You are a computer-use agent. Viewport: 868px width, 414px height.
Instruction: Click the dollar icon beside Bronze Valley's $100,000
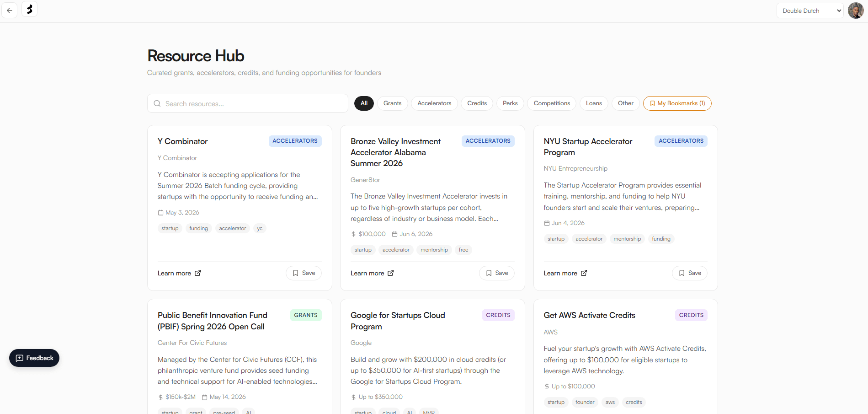[352, 234]
